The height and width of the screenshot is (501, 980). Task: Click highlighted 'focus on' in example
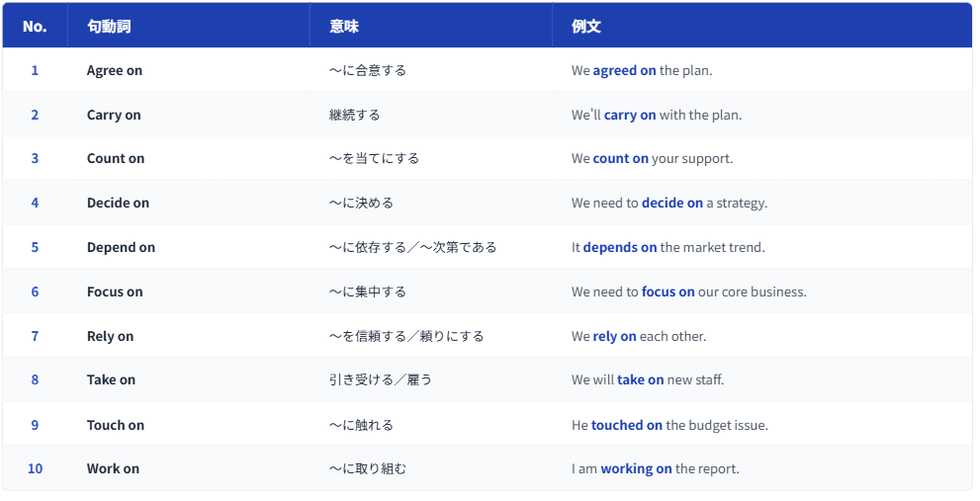pyautogui.click(x=668, y=292)
